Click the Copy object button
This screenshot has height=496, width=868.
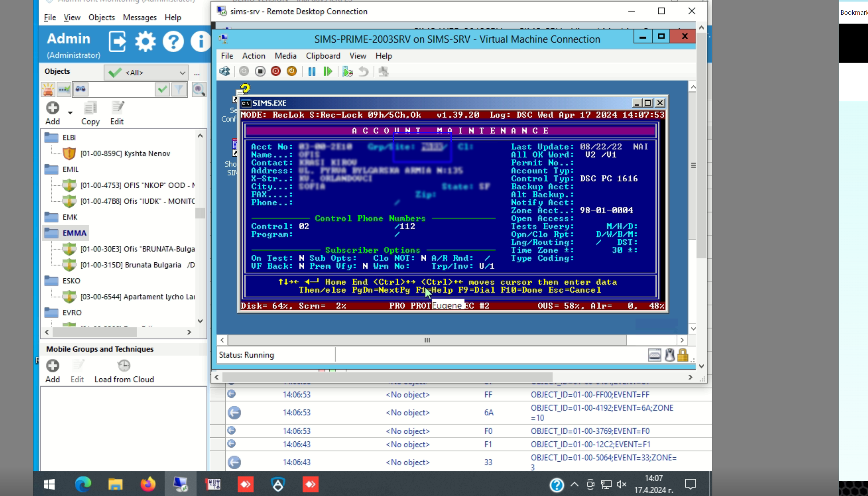click(x=90, y=114)
